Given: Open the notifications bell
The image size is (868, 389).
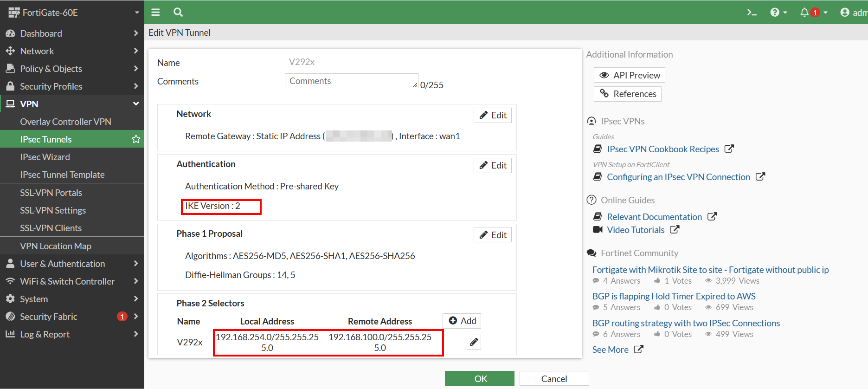Looking at the screenshot, I should click(x=804, y=13).
